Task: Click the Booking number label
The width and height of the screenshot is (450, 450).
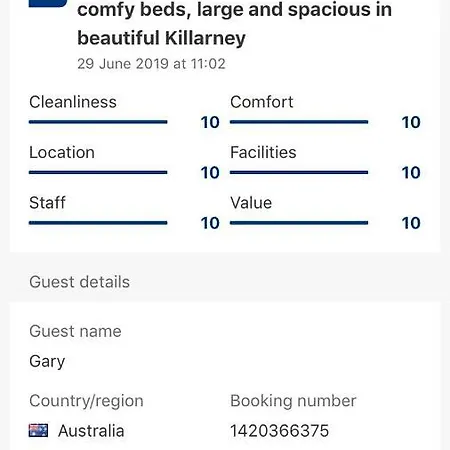Action: (x=293, y=401)
